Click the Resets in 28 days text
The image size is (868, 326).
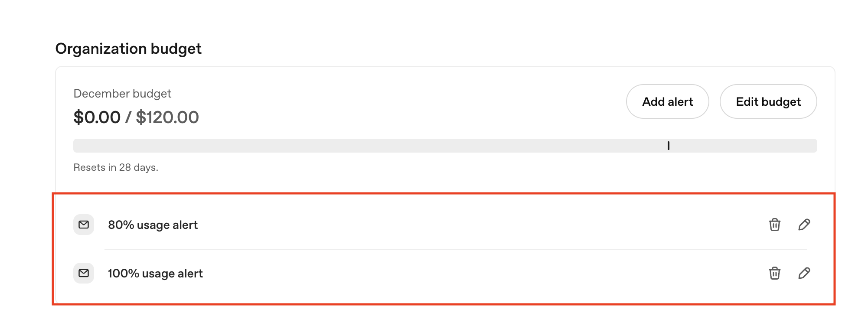pyautogui.click(x=116, y=167)
